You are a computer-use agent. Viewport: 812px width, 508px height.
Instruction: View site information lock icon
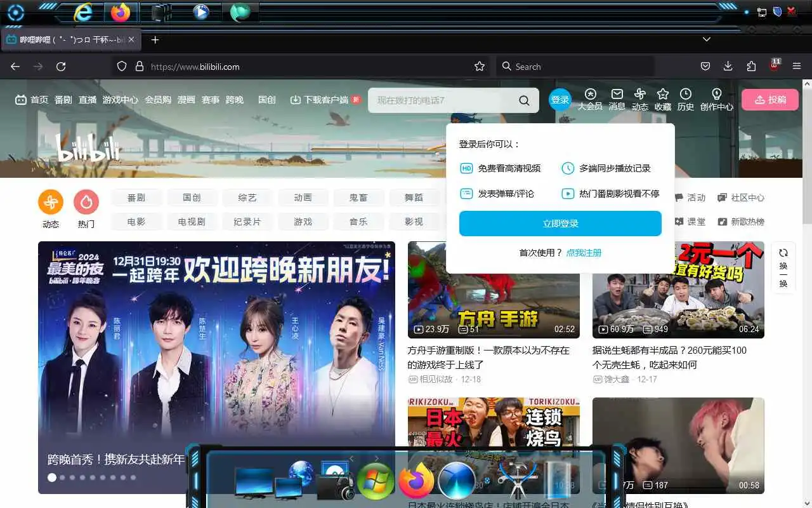139,67
